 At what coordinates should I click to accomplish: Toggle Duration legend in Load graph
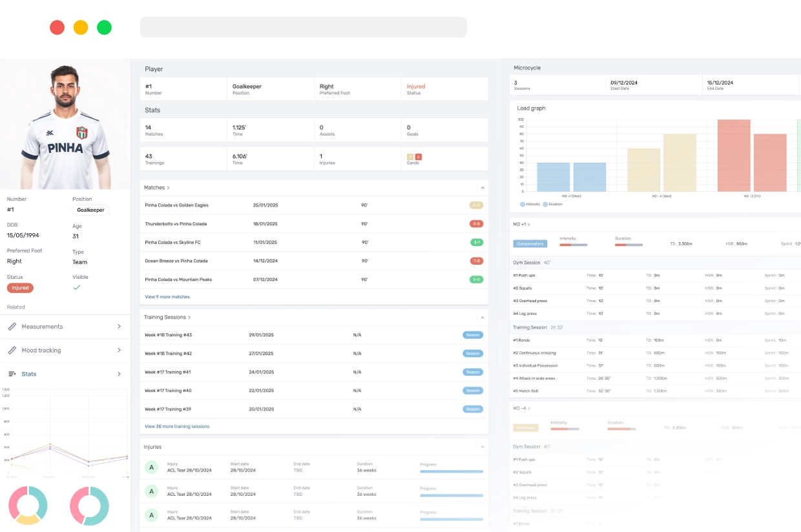[x=552, y=204]
